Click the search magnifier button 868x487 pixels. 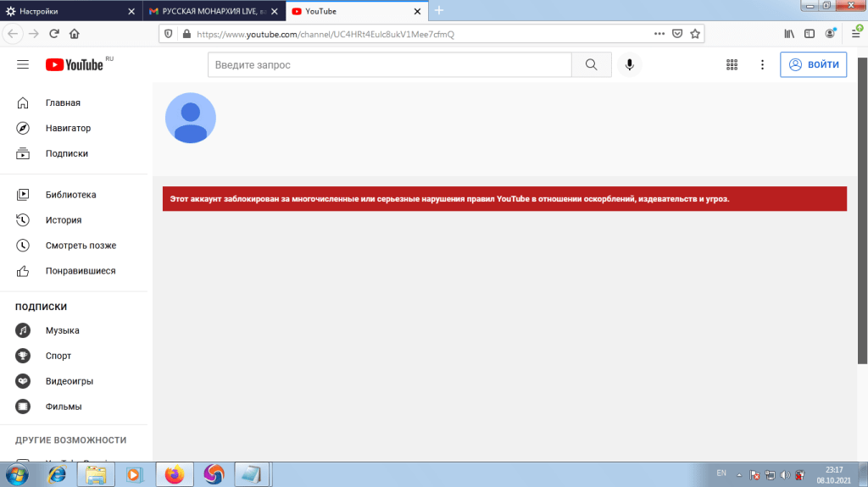[591, 65]
